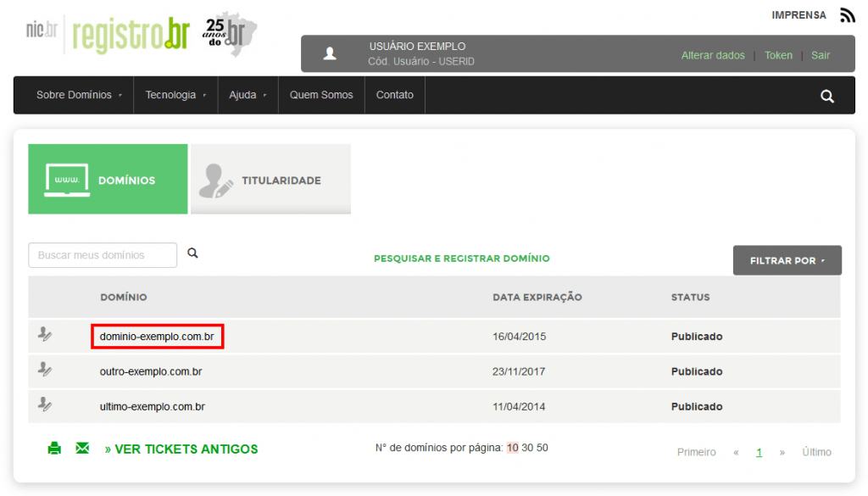Click the DOMÍNIO column header
Viewport: 868px width, 496px height.
(x=124, y=298)
